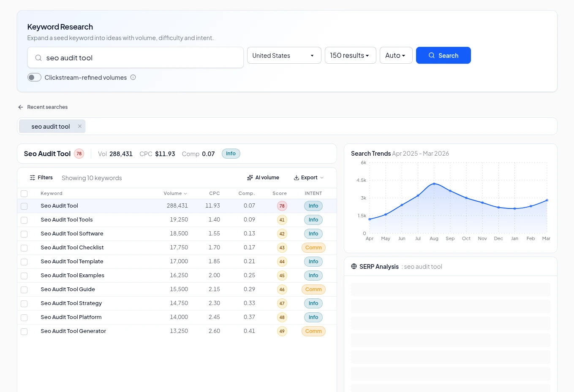
Task: Open the United States country dropdown
Action: (284, 55)
